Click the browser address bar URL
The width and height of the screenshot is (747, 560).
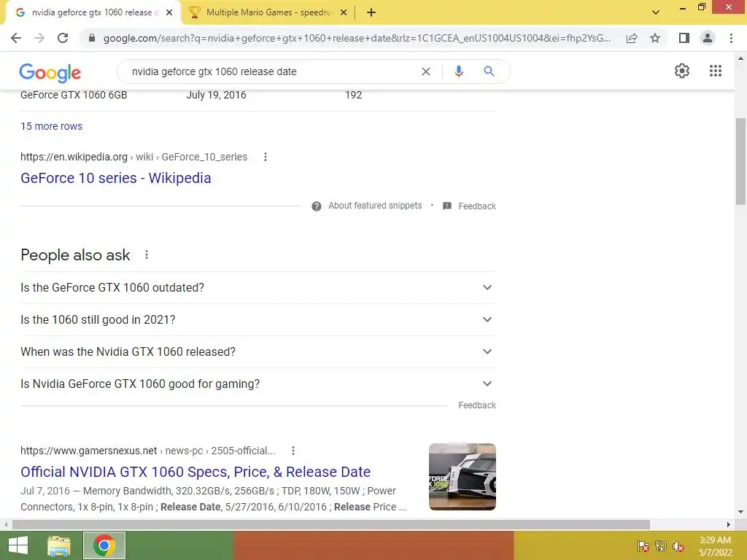point(357,38)
